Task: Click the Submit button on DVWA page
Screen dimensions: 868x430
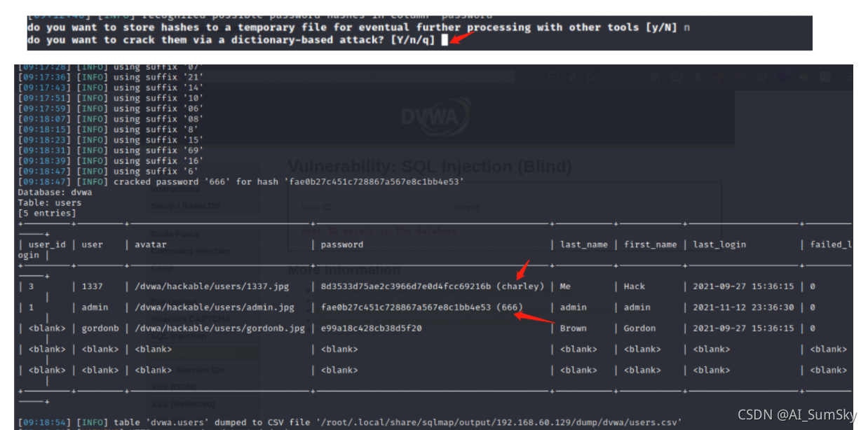Action: click(466, 207)
